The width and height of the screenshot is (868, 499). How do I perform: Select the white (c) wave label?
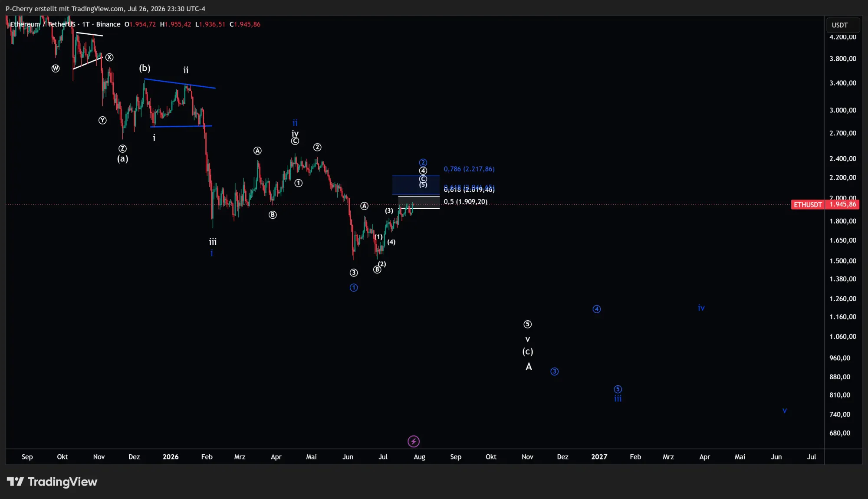[528, 351]
